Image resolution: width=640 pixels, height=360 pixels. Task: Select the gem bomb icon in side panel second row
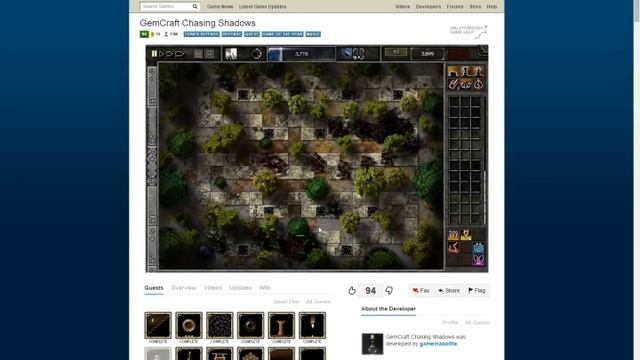pyautogui.click(x=453, y=84)
